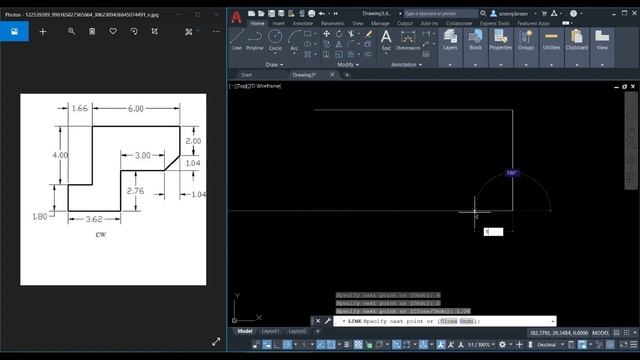
Task: Activate the Rotate tool in Modify panel
Action: pyautogui.click(x=339, y=34)
